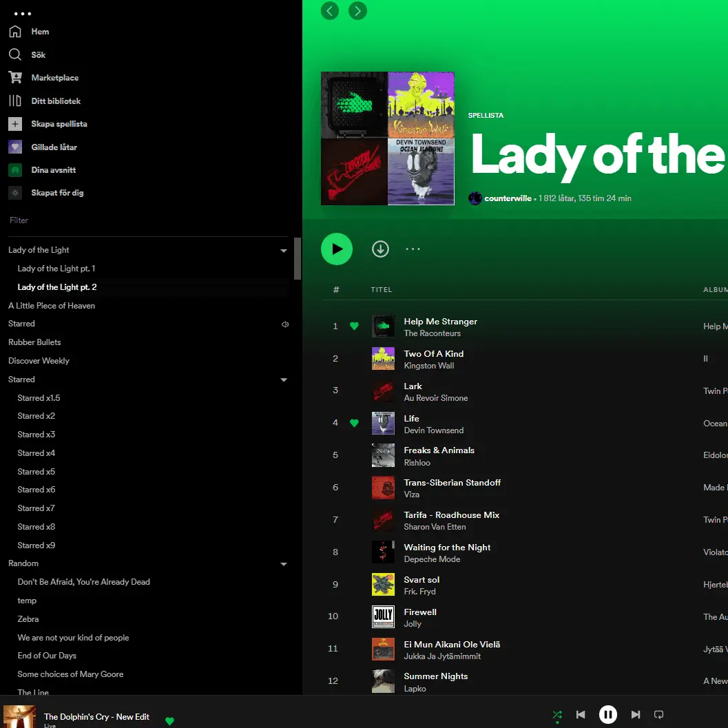
Task: Toggle repeat mode
Action: tap(658, 714)
